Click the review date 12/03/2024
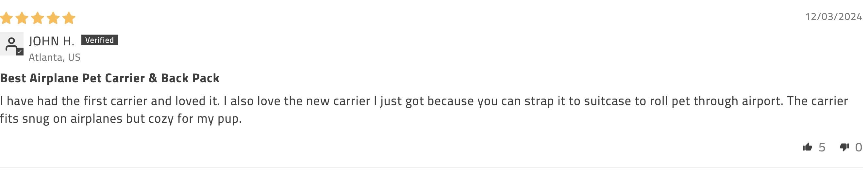Screen dimensions: 868x171 click(833, 17)
